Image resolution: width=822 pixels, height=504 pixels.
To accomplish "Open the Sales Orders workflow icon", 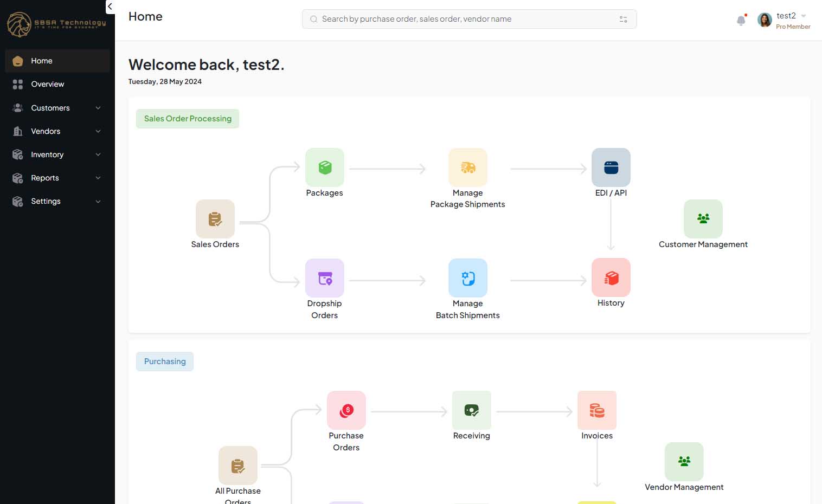I will tap(215, 219).
